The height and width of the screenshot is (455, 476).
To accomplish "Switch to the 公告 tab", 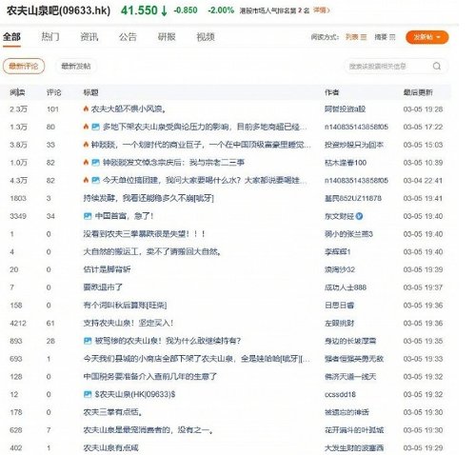I will 128,37.
